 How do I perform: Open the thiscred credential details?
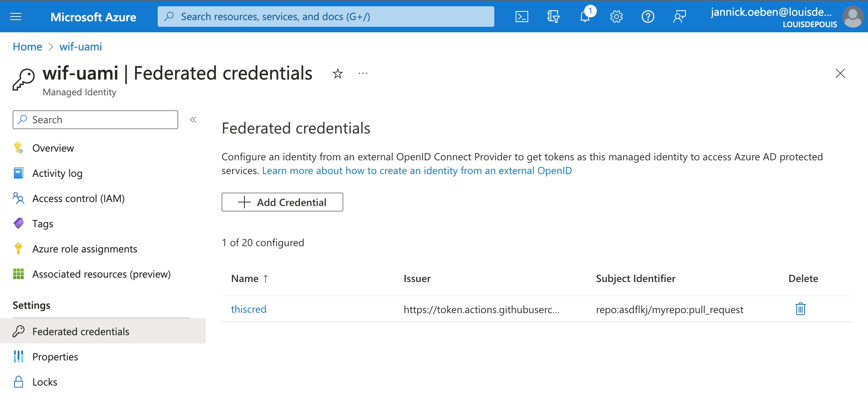point(249,309)
